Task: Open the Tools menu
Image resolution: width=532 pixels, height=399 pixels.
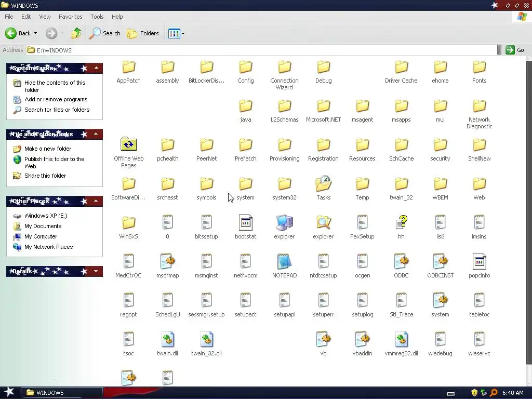Action: (97, 17)
